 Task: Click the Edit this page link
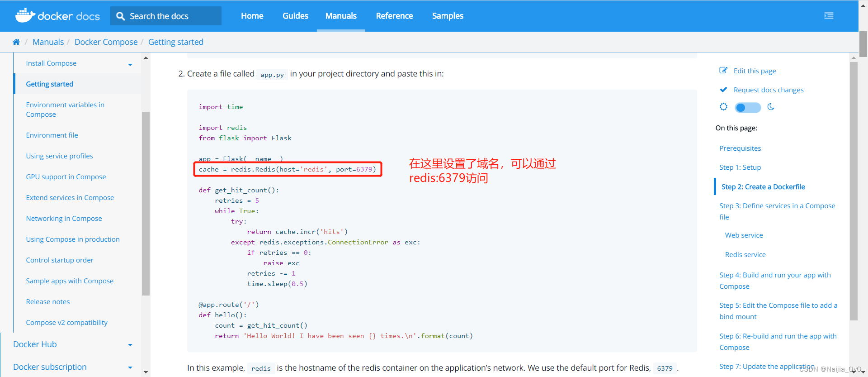point(755,71)
